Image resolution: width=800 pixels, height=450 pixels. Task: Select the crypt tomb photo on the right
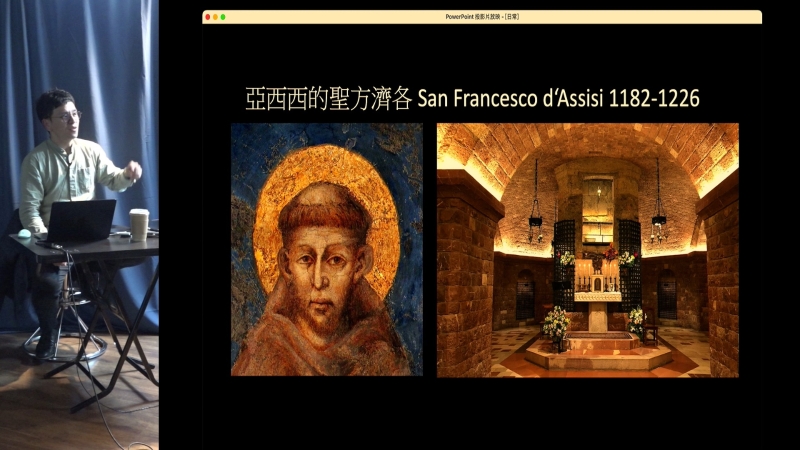[x=587, y=249]
